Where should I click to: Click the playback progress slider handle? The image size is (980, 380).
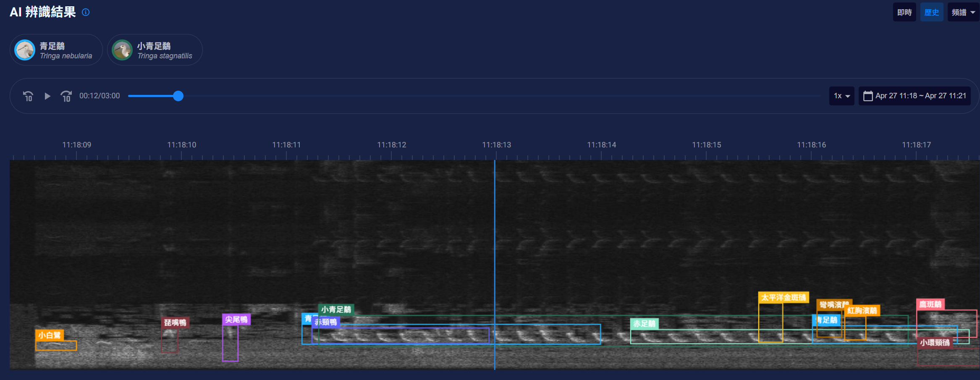coord(178,96)
